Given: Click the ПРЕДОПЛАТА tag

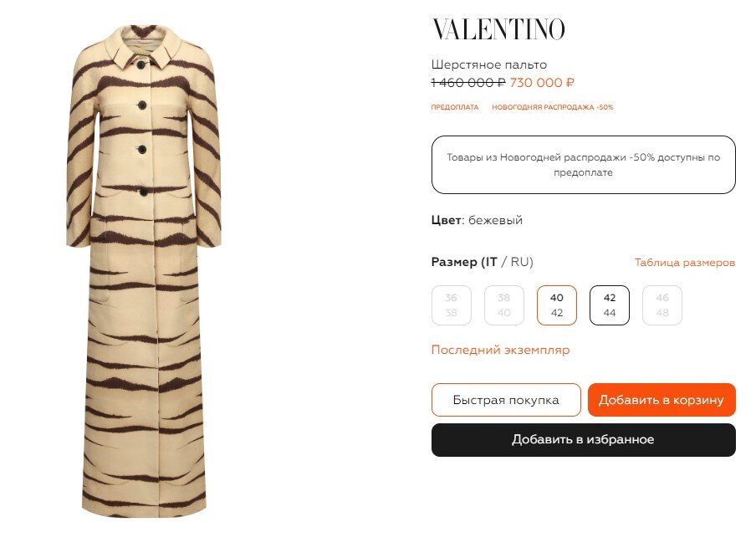Looking at the screenshot, I should [455, 107].
